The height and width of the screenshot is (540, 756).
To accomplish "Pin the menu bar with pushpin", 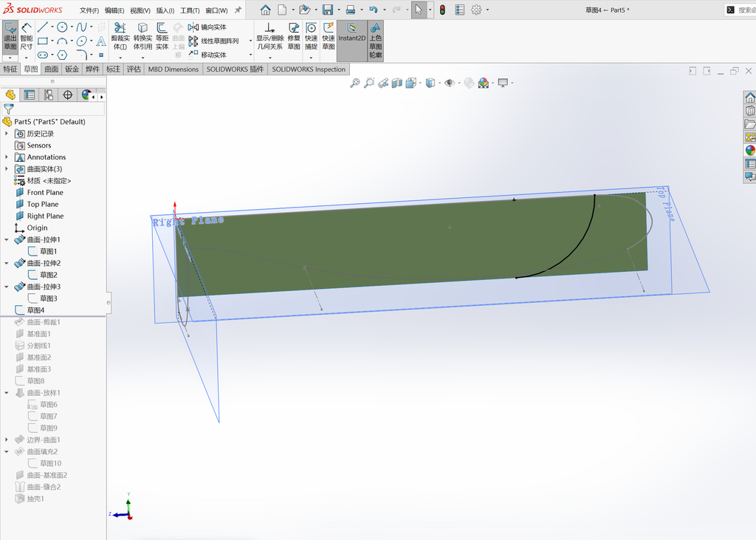I will point(238,10).
